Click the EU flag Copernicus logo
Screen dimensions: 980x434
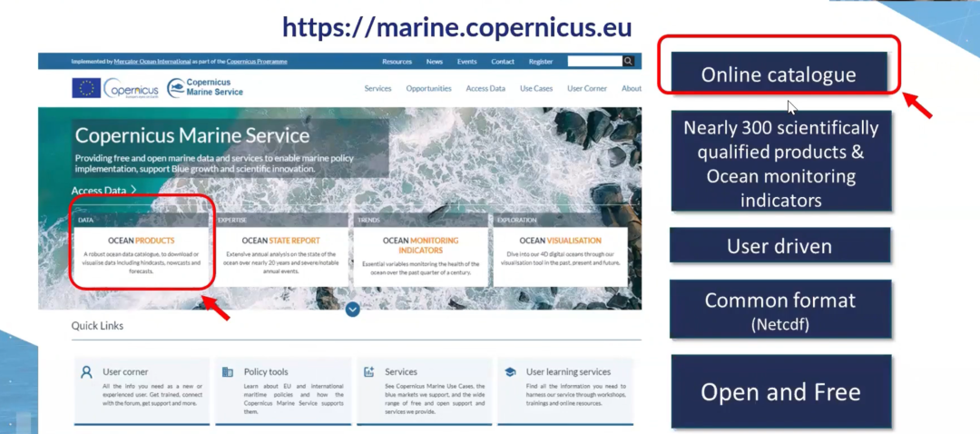(x=115, y=88)
